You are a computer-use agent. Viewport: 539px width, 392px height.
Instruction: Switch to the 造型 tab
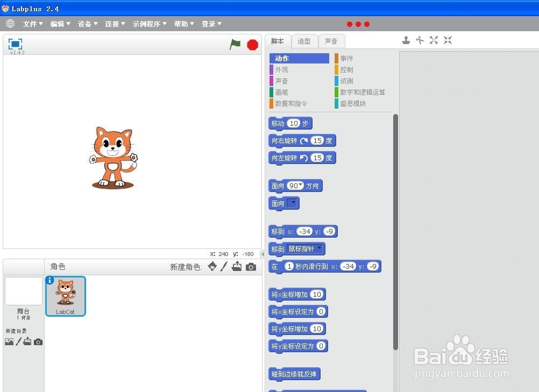[304, 41]
